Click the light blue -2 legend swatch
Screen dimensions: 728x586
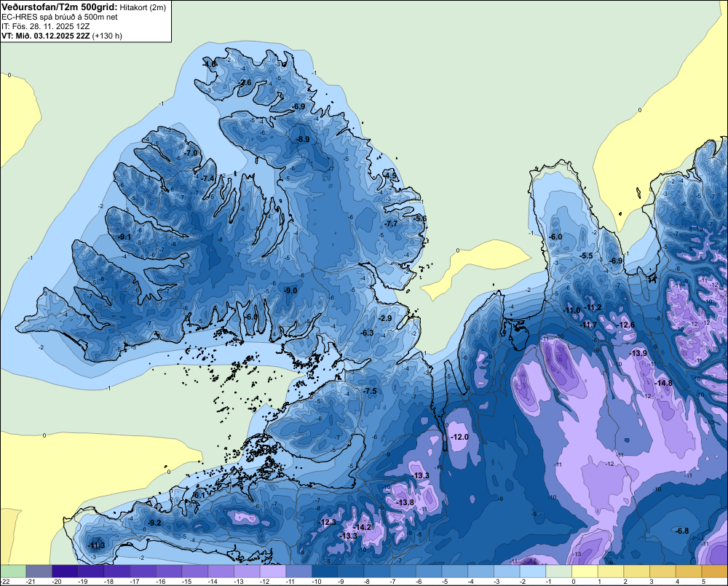533,571
